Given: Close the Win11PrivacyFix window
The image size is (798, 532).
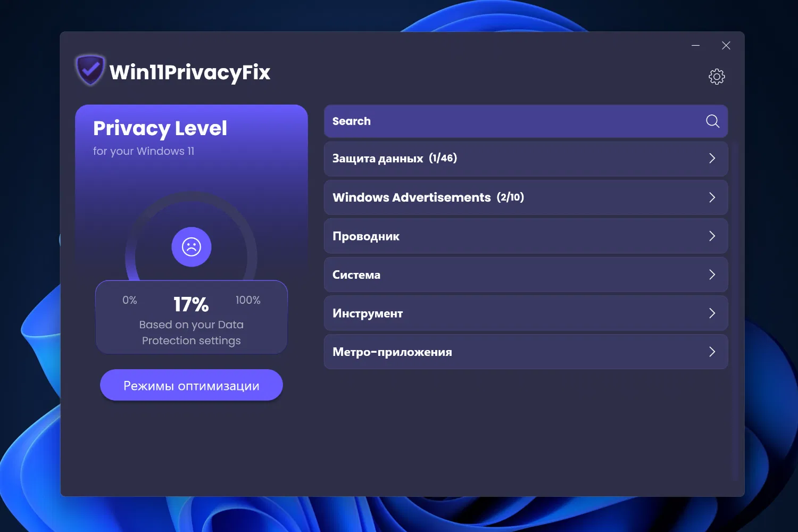Looking at the screenshot, I should (726, 46).
